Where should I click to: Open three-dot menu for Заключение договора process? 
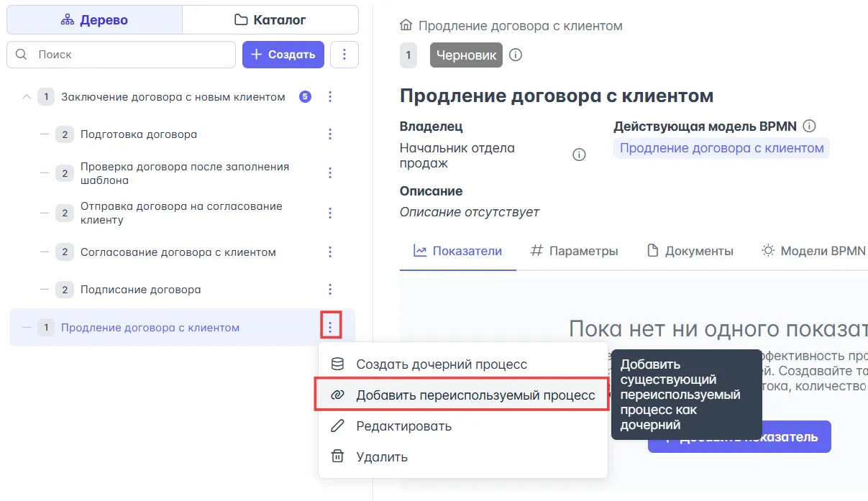(330, 97)
